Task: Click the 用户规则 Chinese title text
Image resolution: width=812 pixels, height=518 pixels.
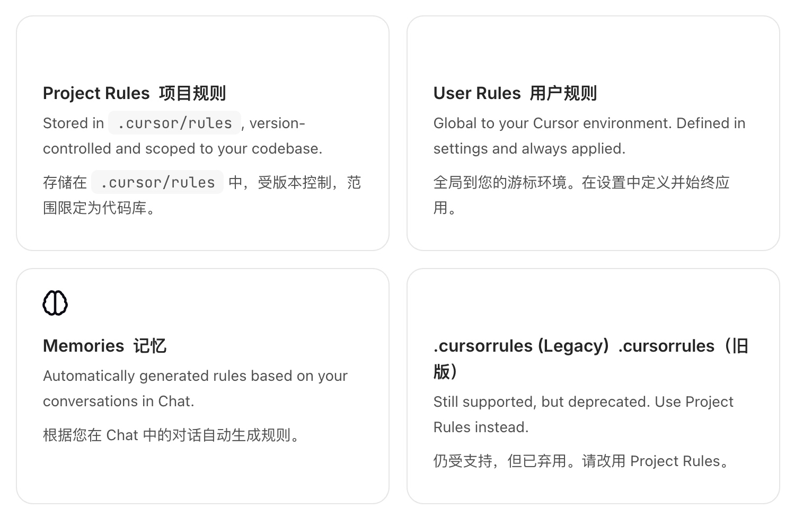Action: 563,93
